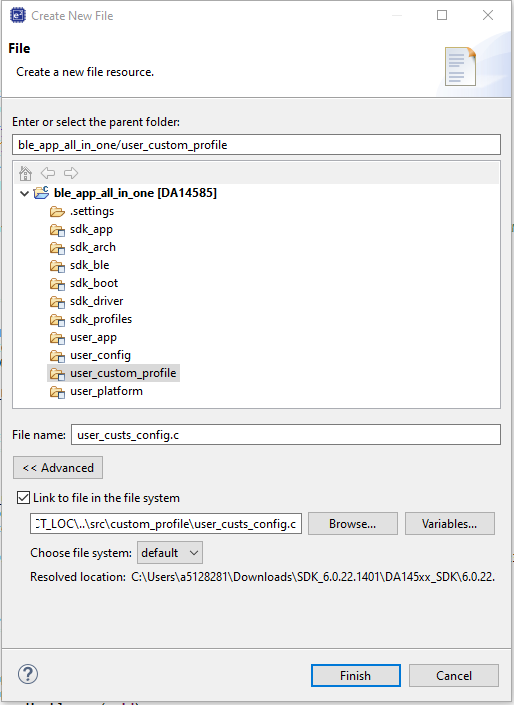
Task: Focus the File name text field
Action: 286,435
